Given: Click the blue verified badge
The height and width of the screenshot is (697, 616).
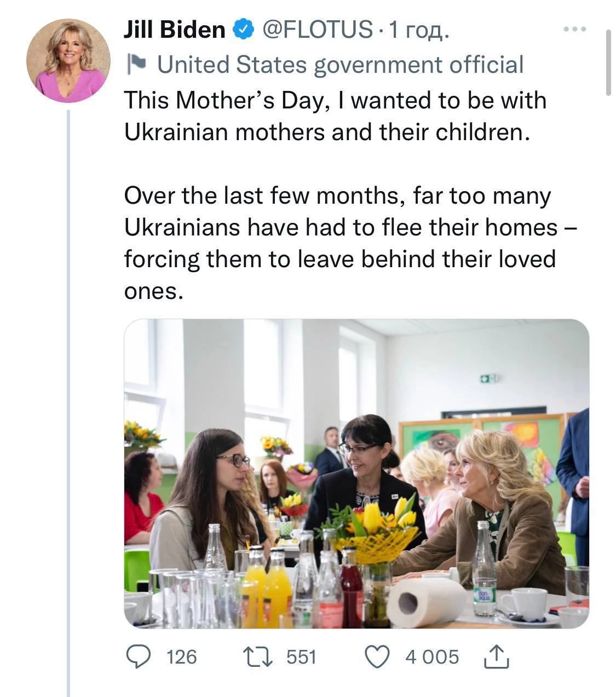Looking at the screenshot, I should pyautogui.click(x=244, y=29).
